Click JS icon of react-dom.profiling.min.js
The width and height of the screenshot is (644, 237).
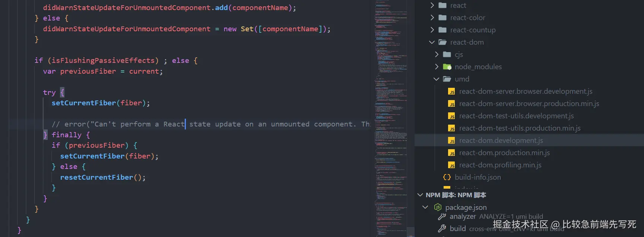point(451,165)
